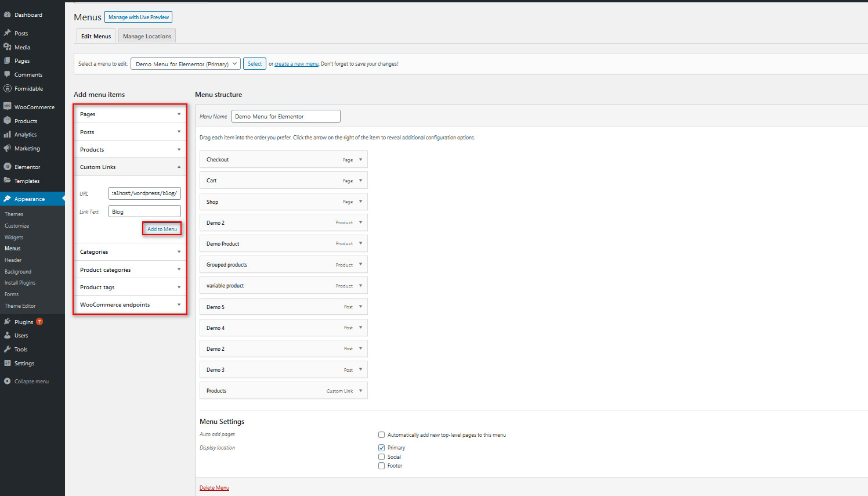Click the Link Text field
Viewport: 868px width, 496px height.
click(x=144, y=211)
